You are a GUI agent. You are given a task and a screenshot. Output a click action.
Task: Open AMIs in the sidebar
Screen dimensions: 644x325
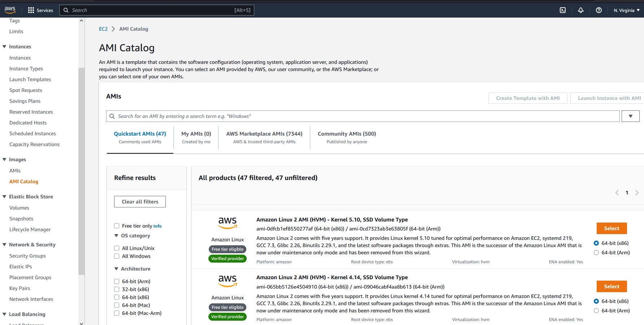pyautogui.click(x=15, y=171)
